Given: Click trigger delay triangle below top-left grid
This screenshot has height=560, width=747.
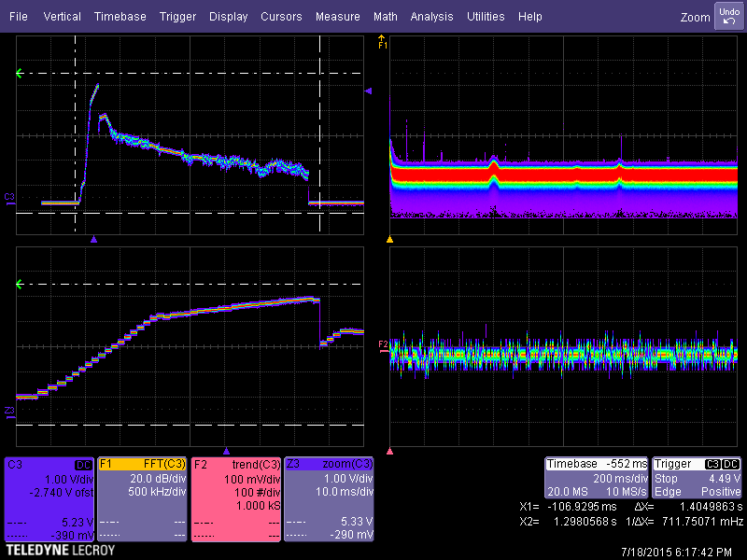Looking at the screenshot, I should 93,240.
